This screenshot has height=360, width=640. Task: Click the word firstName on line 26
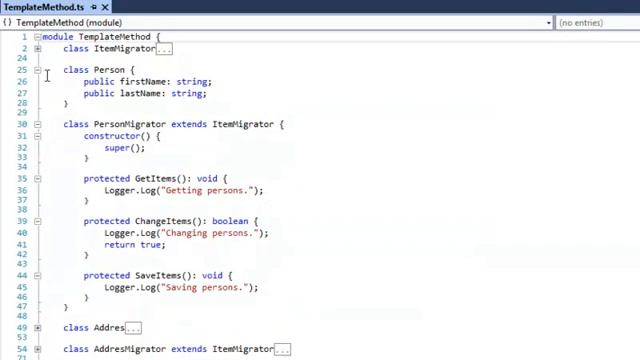pos(142,82)
